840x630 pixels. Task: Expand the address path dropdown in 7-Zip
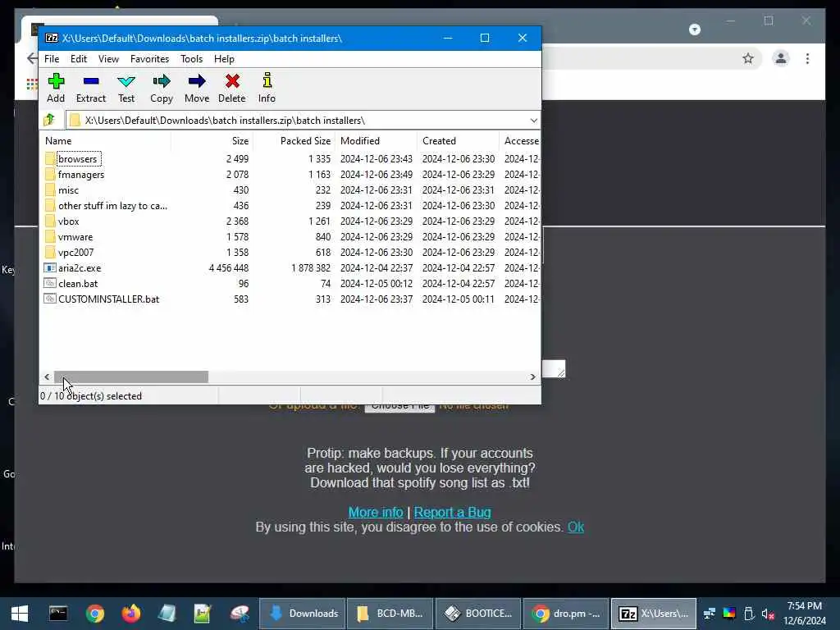click(533, 121)
